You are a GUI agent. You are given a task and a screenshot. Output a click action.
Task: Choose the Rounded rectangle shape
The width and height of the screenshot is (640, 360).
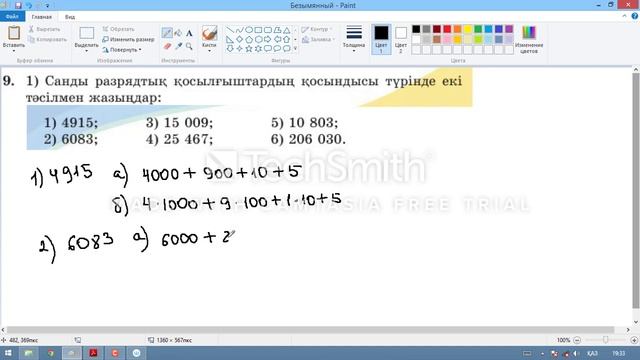[x=268, y=30]
